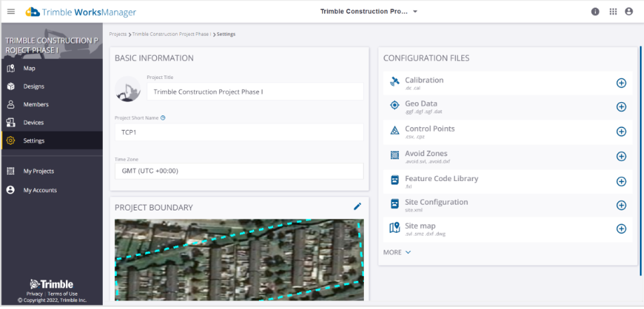Viewport: 644px width, 309px height.
Task: Open the user account profile icon
Action: (631, 12)
